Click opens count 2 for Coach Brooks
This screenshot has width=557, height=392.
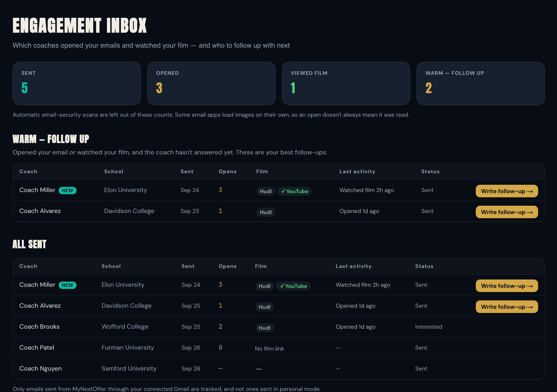click(220, 327)
